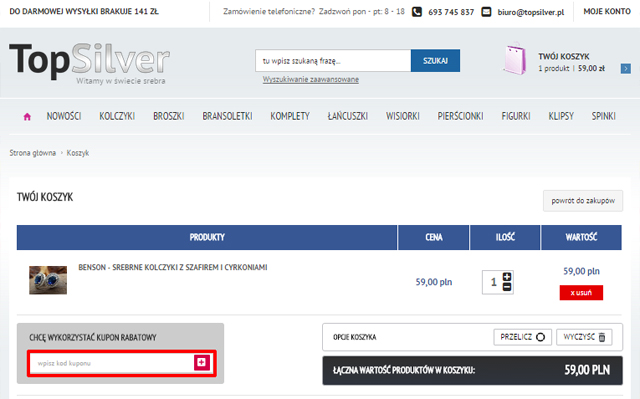This screenshot has height=399, width=640.
Task: Open the NOWOŚCI menu item
Action: tap(64, 116)
